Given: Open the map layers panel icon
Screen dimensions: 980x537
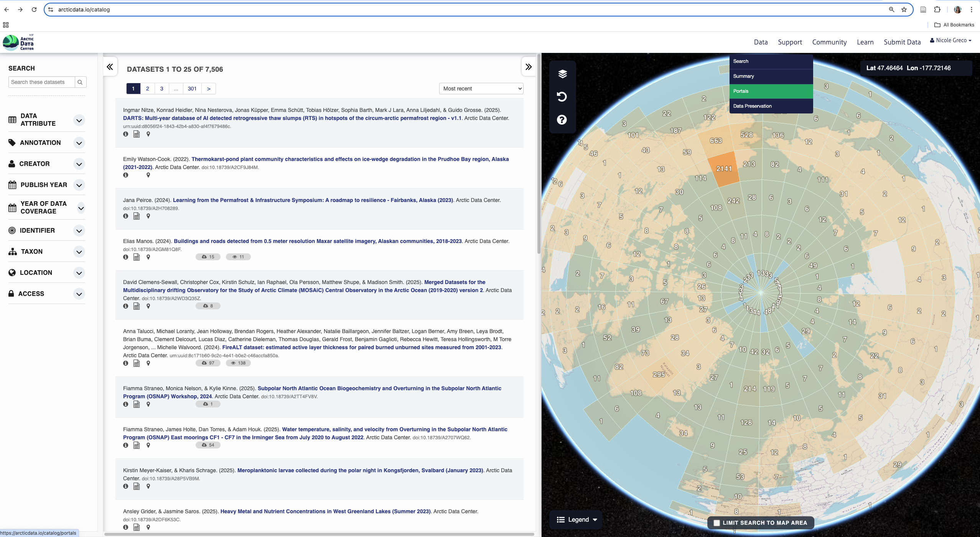Looking at the screenshot, I should (x=562, y=74).
